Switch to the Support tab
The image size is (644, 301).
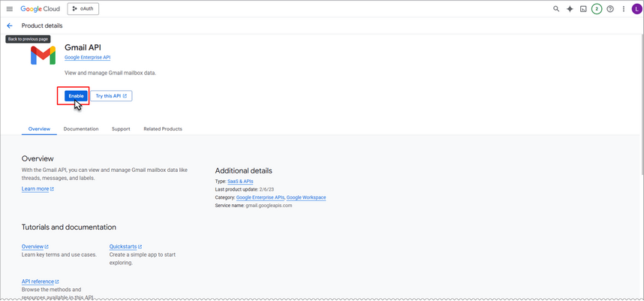pos(121,128)
